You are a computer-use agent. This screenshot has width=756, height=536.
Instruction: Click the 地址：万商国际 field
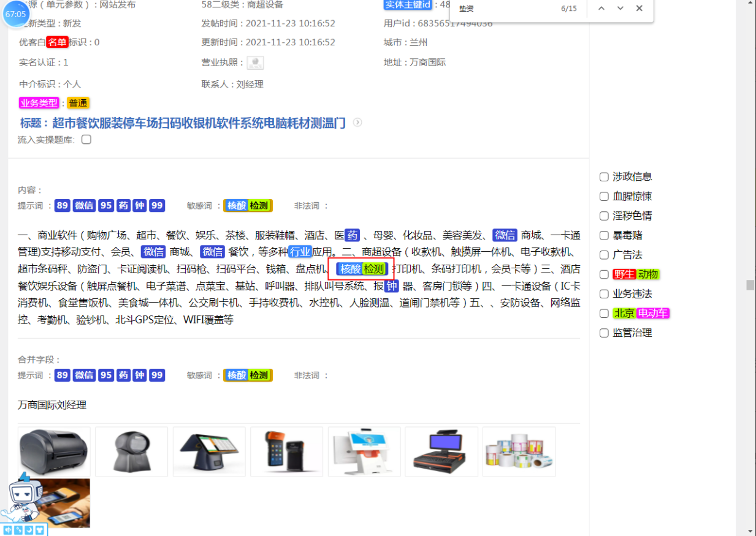tap(415, 62)
